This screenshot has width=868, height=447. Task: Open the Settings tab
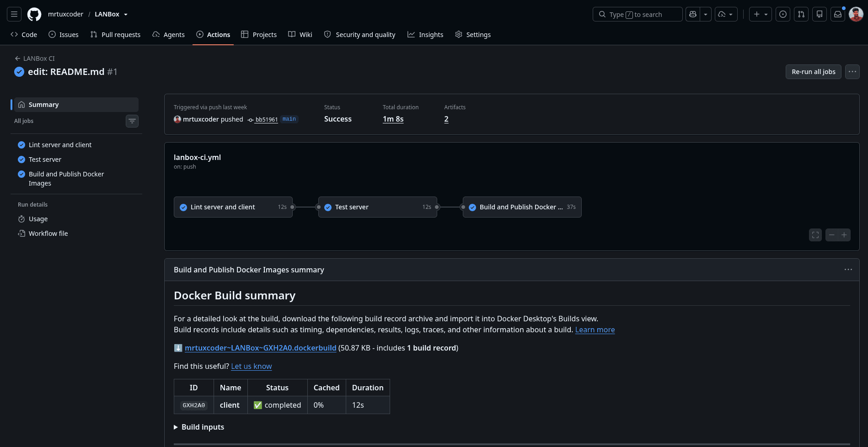pyautogui.click(x=473, y=35)
